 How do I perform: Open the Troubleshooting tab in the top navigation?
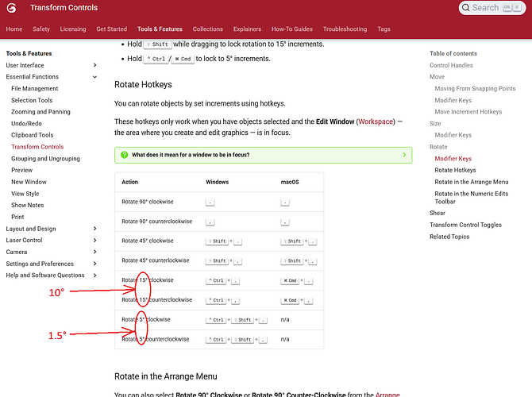point(345,29)
